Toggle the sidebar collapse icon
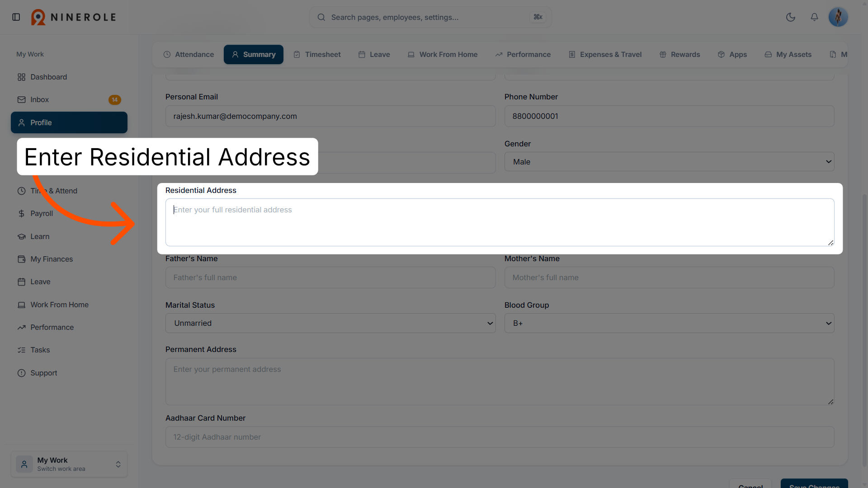Screen dimensions: 868x488 click(x=16, y=17)
